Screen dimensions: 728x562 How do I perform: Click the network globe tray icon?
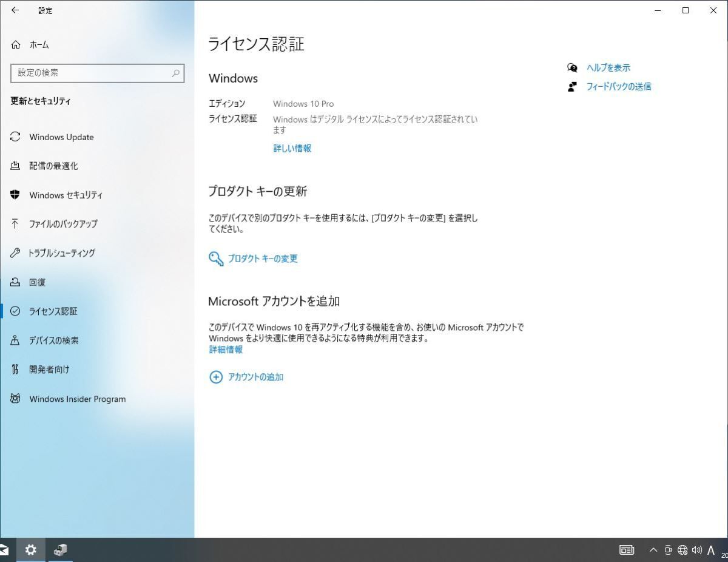point(682,550)
